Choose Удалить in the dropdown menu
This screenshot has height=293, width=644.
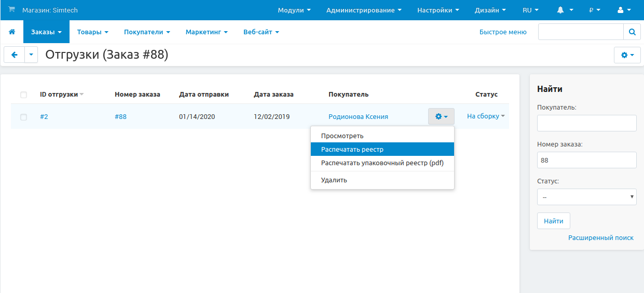coord(334,180)
